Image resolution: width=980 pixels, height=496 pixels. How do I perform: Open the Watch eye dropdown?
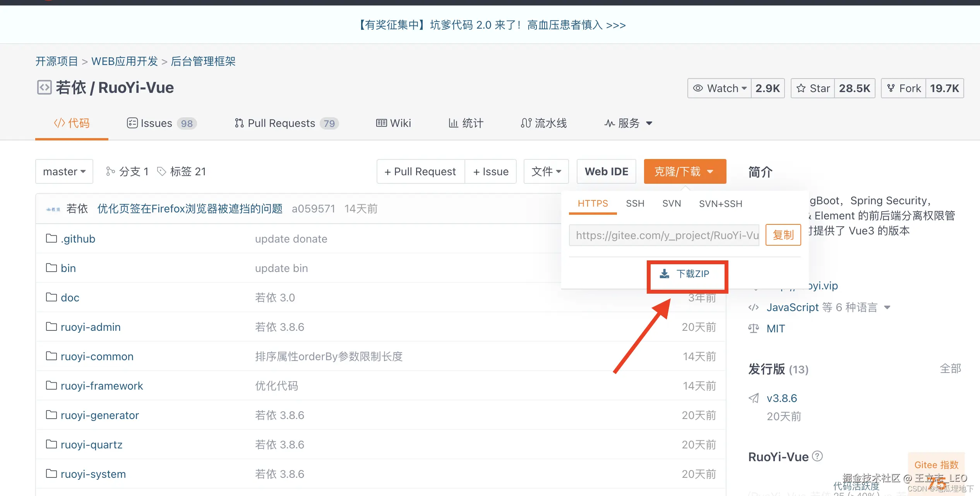[720, 89]
